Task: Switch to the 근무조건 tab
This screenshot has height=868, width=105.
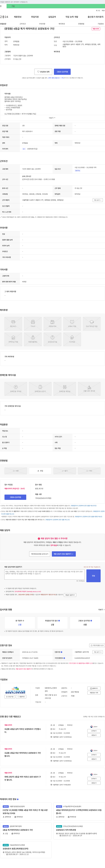Action: [23, 24]
